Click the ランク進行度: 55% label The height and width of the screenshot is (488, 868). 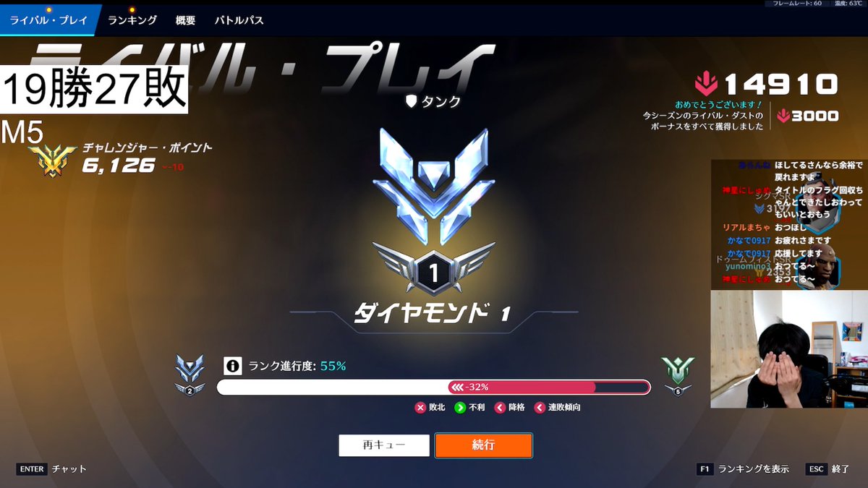[x=297, y=366]
